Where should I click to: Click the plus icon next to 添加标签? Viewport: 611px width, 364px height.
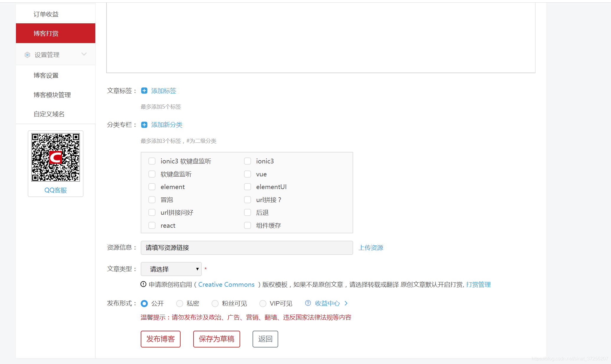pos(144,91)
